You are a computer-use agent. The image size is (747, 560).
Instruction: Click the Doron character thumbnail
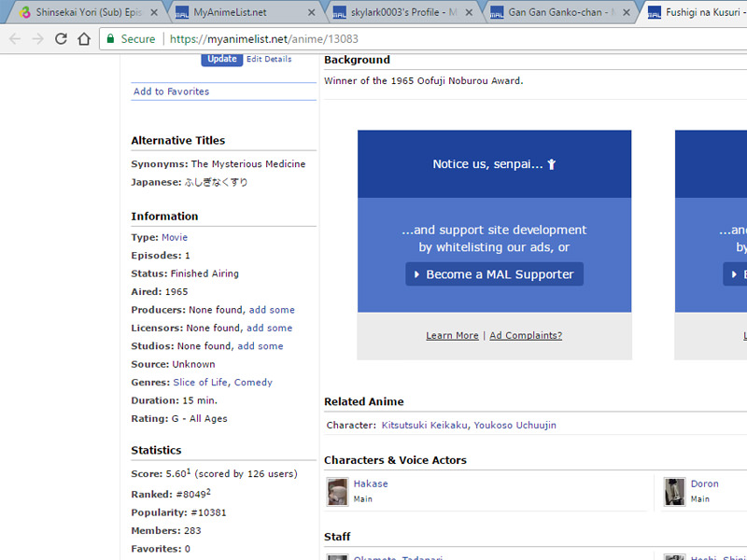(x=674, y=492)
